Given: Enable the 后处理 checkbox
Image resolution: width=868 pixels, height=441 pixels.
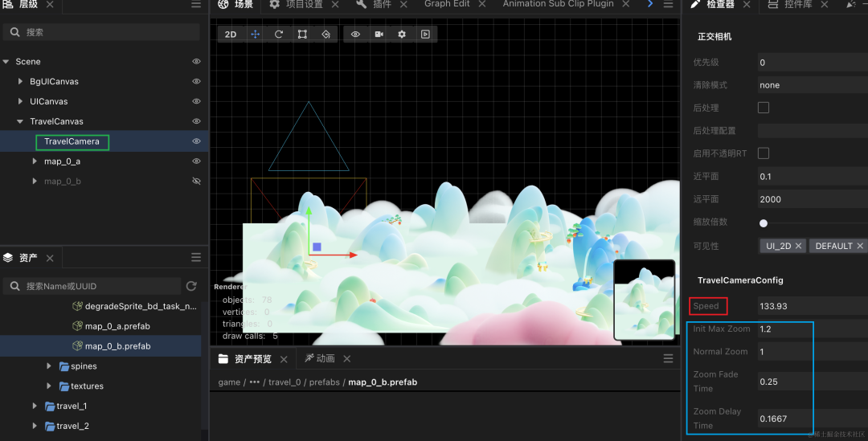Looking at the screenshot, I should [x=764, y=108].
